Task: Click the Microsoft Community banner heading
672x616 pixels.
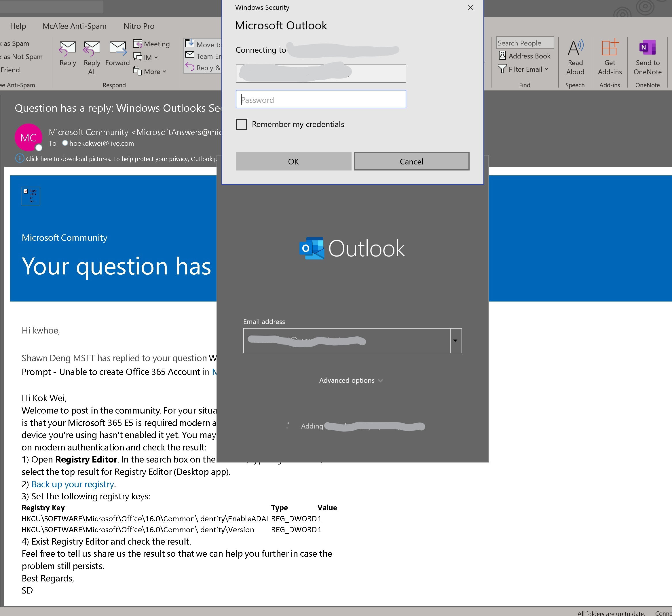Action: click(64, 238)
